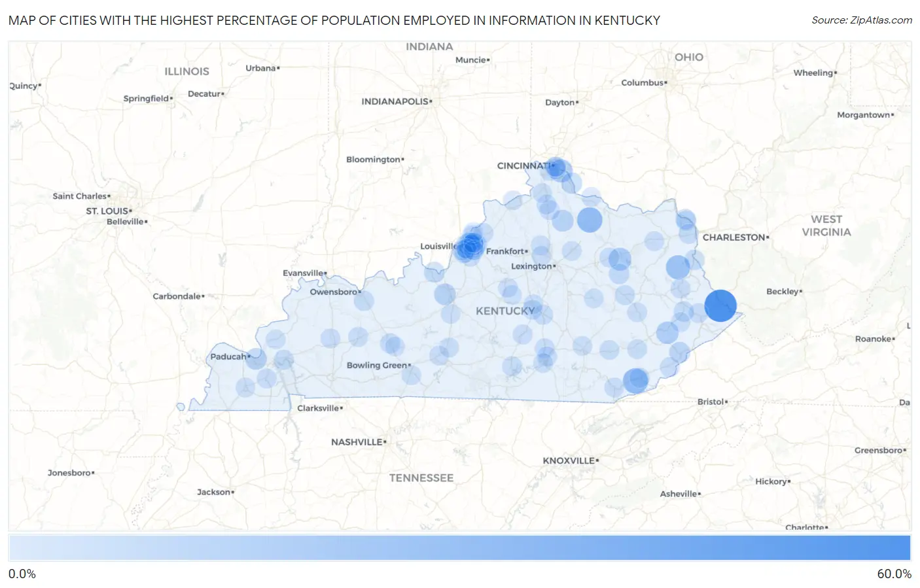This screenshot has height=588, width=920.
Task: Click the INDIANA state label
Action: click(429, 46)
